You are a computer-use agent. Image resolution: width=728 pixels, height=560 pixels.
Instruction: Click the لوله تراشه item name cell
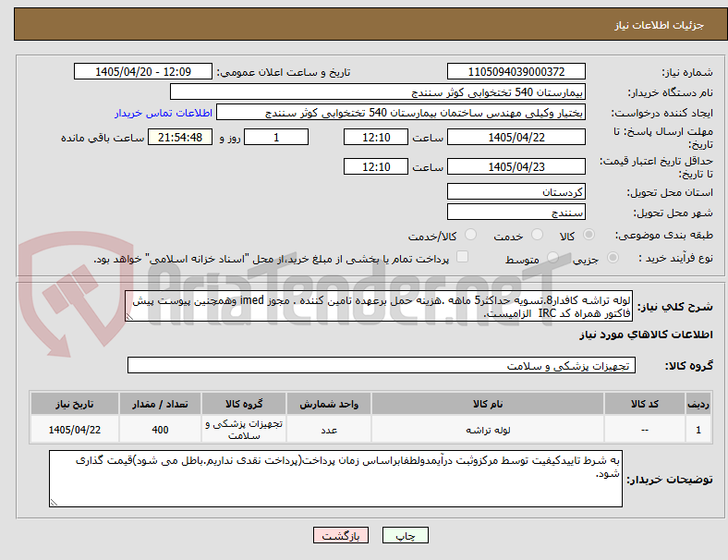488,430
